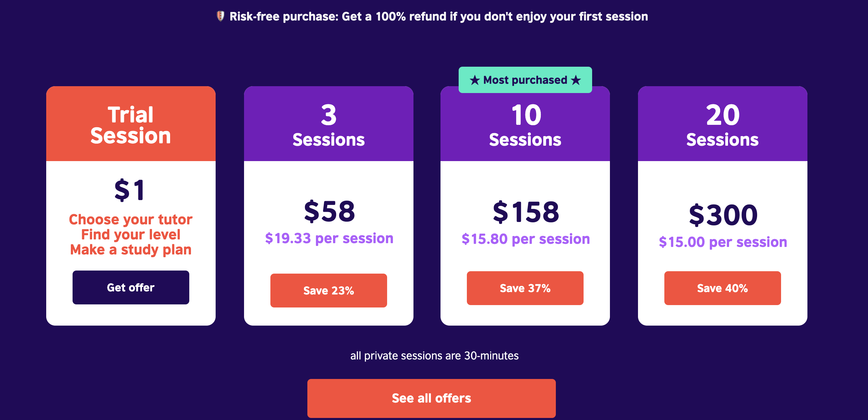This screenshot has width=868, height=420.
Task: Select the 20 Sessions card header
Action: [723, 124]
